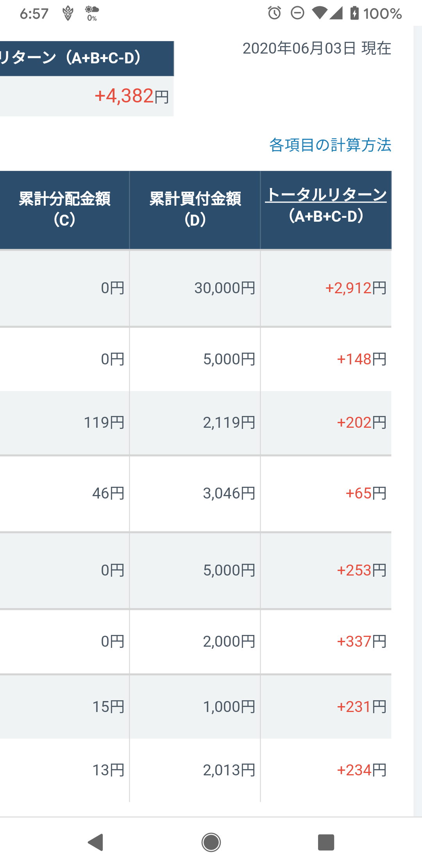Tap the +2,912円 total return cell
Viewport: 422px width, 868px height.
[x=356, y=288]
